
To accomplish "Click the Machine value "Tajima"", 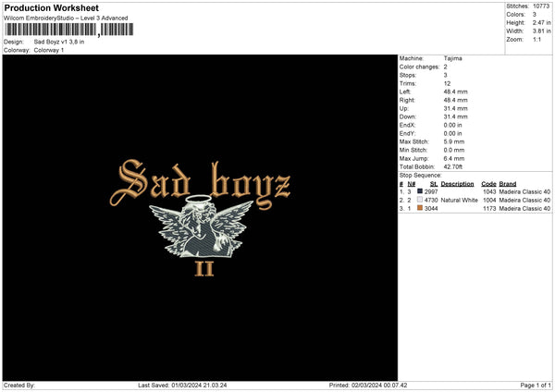I will [452, 58].
